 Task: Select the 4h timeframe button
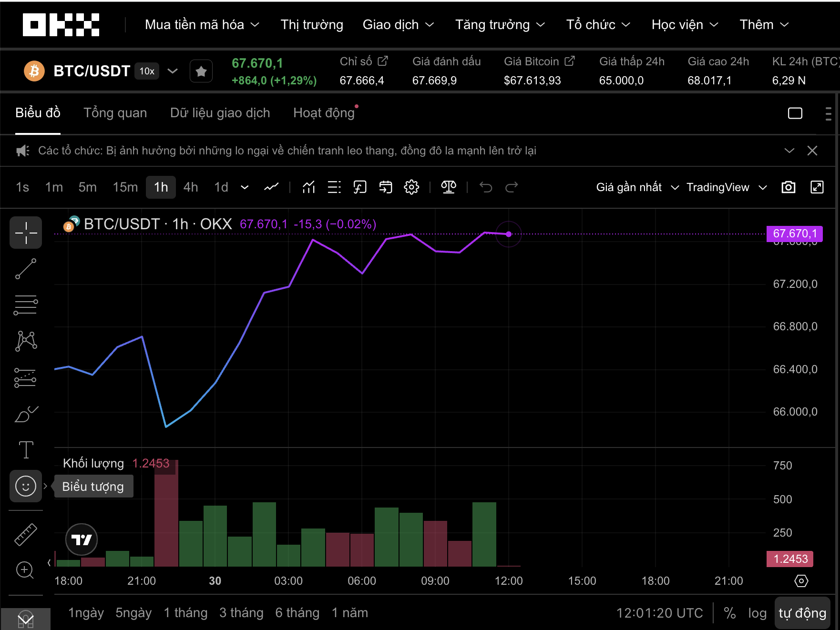coord(191,187)
